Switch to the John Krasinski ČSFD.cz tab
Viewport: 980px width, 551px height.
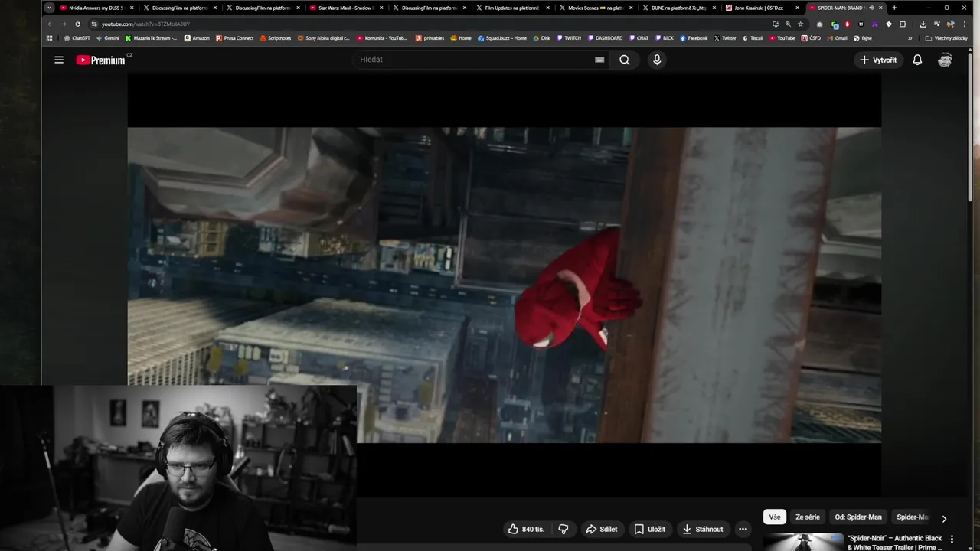click(x=761, y=8)
